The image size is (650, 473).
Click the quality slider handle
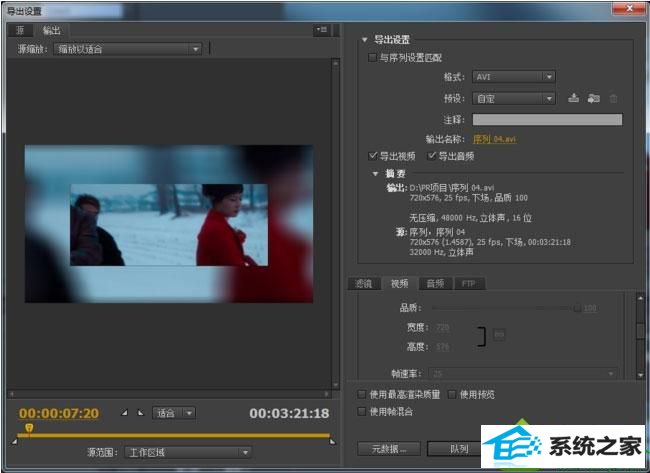tap(577, 308)
